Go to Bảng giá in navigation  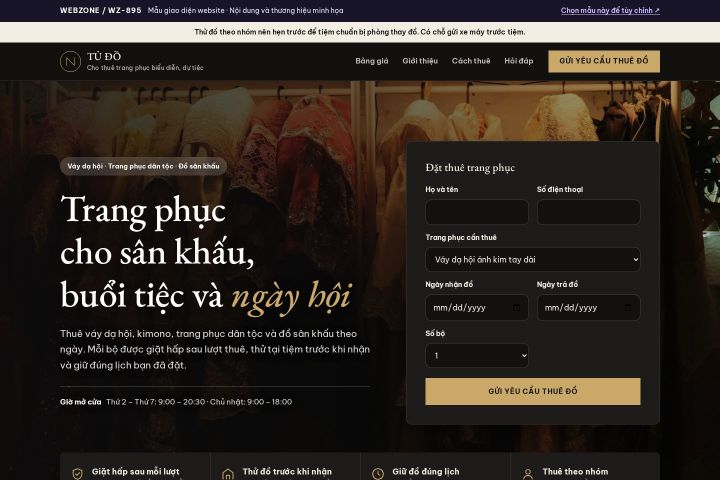[x=371, y=61]
